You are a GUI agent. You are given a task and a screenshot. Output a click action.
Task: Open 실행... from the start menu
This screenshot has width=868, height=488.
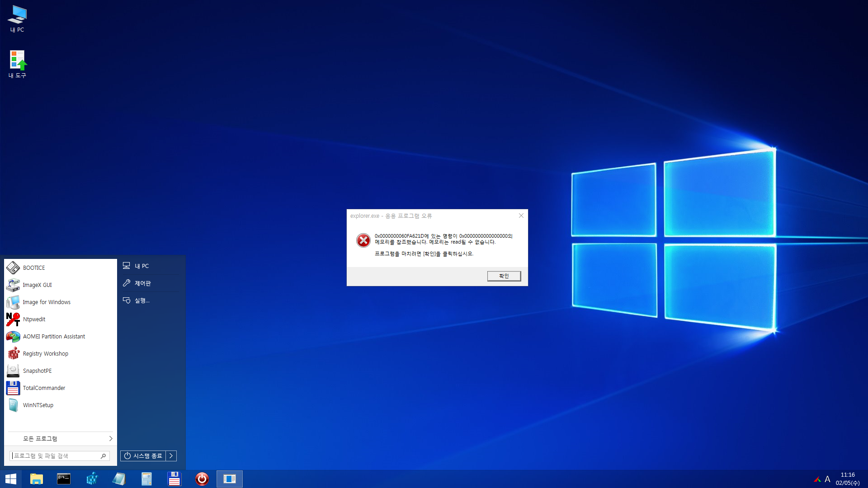click(151, 300)
